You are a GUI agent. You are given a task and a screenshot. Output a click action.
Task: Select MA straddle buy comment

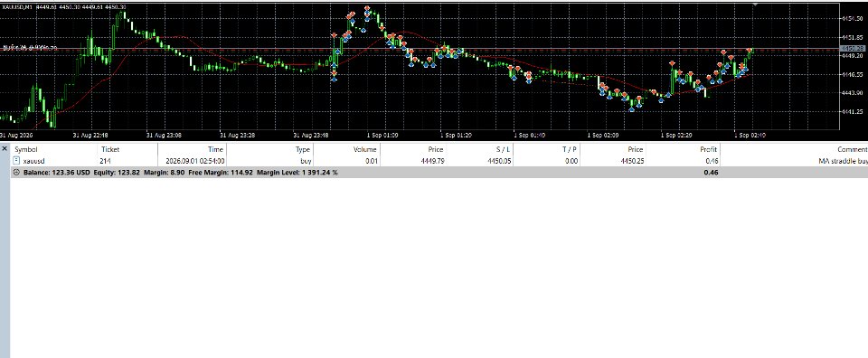(x=843, y=161)
